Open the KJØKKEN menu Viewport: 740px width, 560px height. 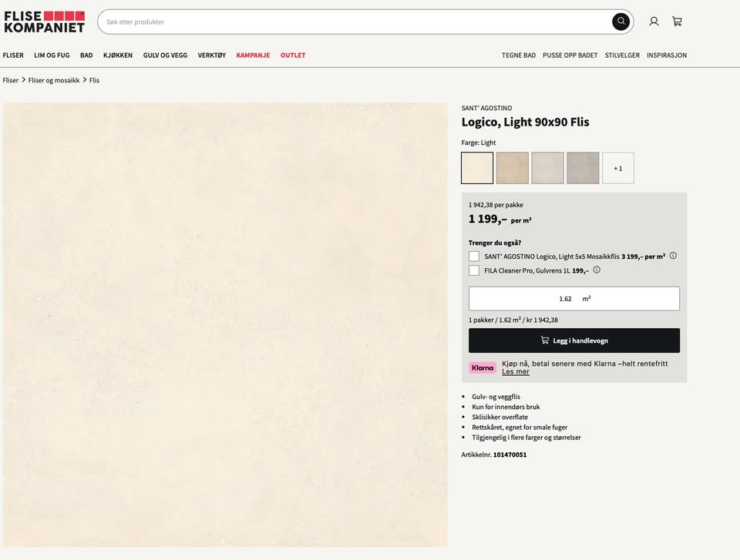(x=118, y=55)
